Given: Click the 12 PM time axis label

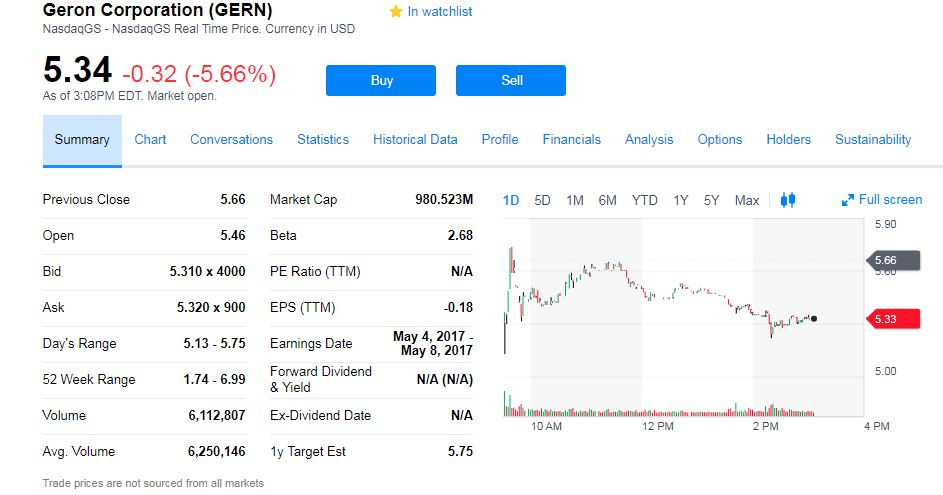Looking at the screenshot, I should pyautogui.click(x=657, y=426).
